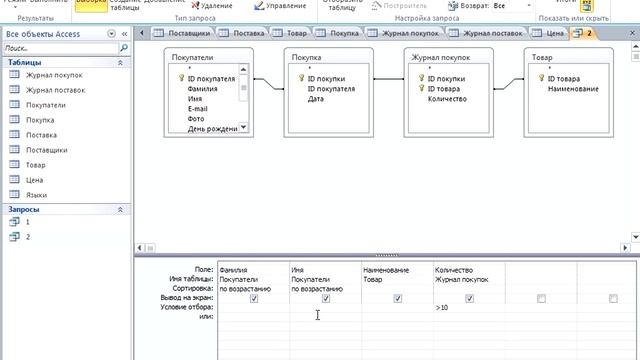The height and width of the screenshot is (360, 640).
Task: Open the Возврат combo box dropdown
Action: 529,6
